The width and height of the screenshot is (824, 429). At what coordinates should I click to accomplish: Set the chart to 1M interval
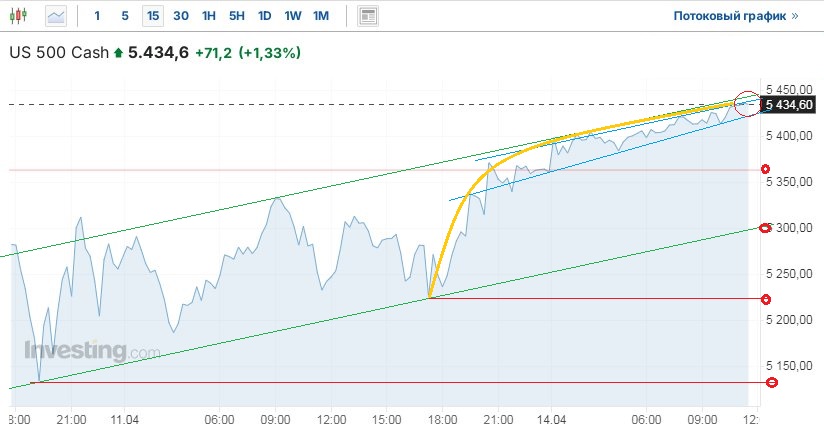pyautogui.click(x=321, y=16)
